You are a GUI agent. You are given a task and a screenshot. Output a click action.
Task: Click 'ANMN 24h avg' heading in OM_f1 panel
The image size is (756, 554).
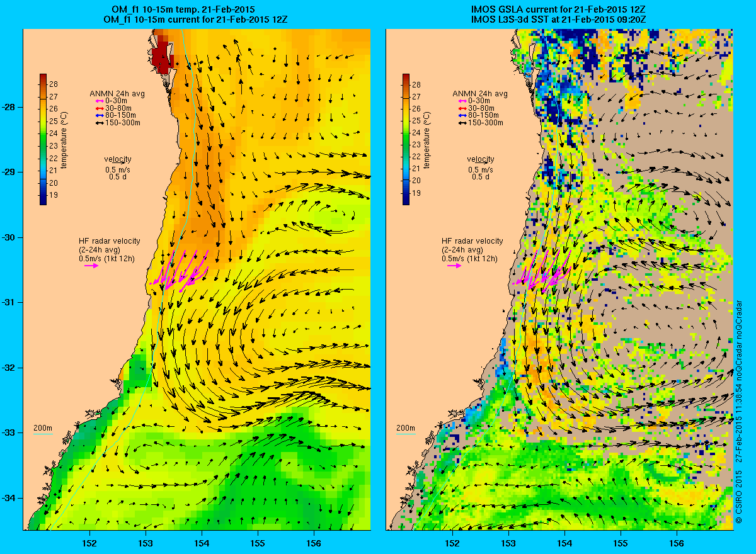point(117,94)
